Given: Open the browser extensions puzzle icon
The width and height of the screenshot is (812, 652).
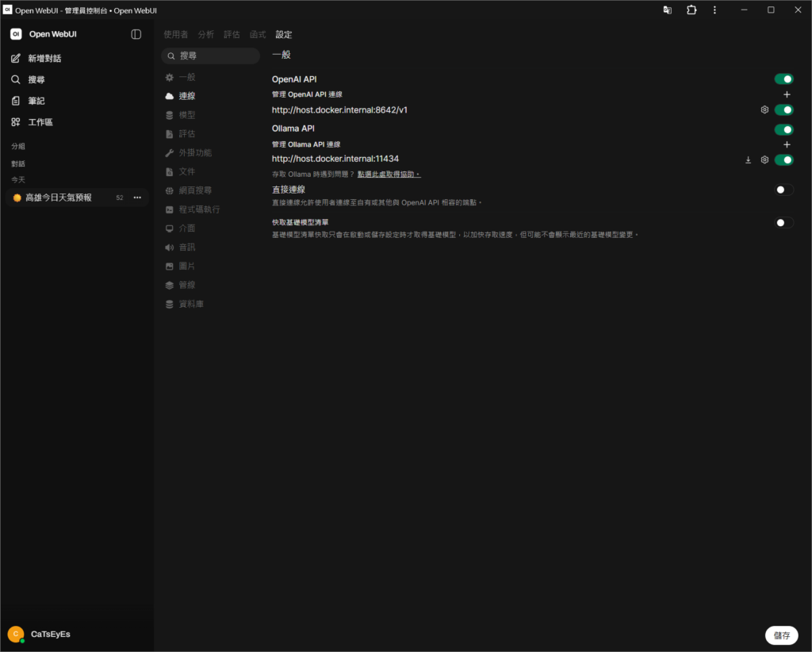Looking at the screenshot, I should pyautogui.click(x=691, y=10).
